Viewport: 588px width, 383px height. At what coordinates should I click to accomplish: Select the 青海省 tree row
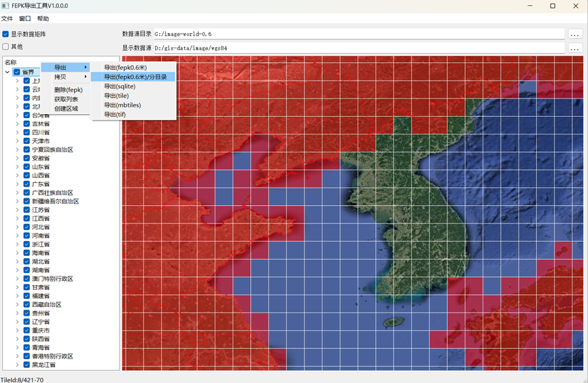(41, 348)
